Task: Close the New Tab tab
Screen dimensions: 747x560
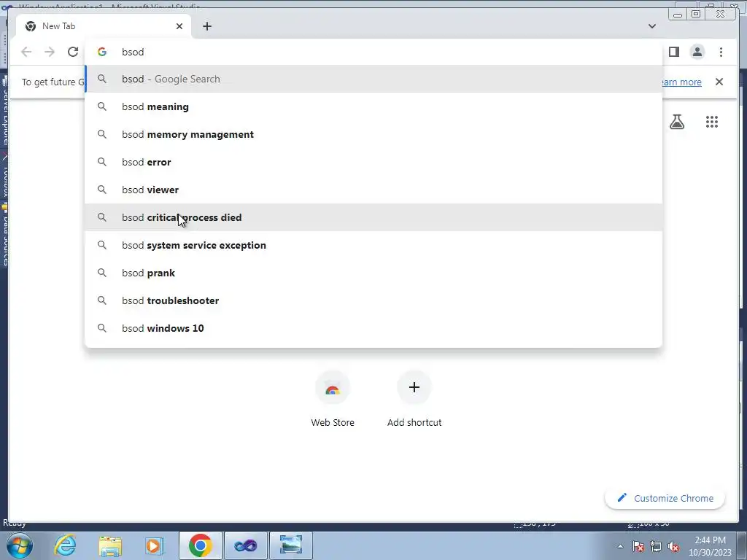Action: (x=179, y=26)
